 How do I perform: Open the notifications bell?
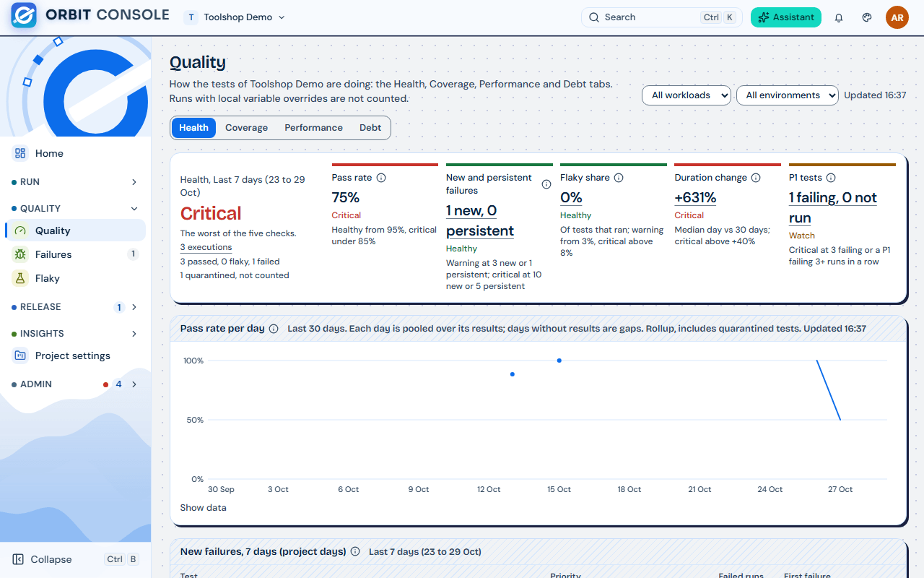839,17
